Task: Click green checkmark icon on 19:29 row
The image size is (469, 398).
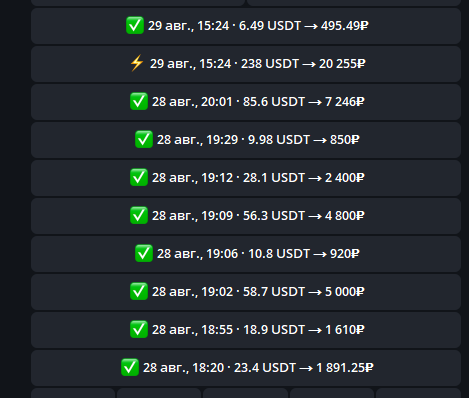Action: click(144, 139)
